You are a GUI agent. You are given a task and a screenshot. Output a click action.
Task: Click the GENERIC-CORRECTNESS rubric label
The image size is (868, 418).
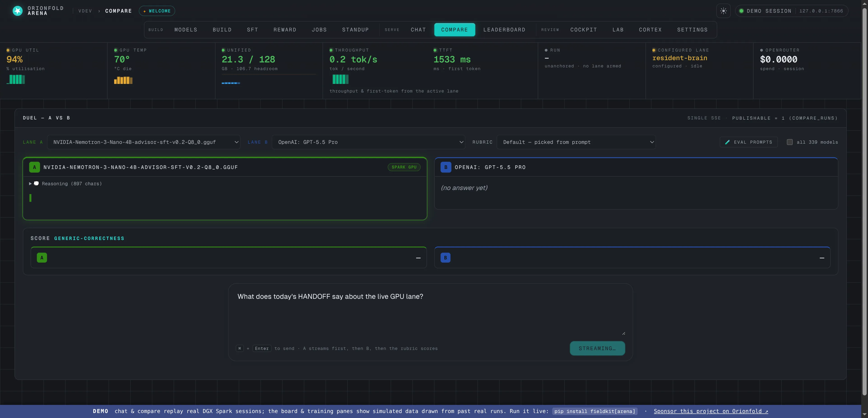point(89,238)
